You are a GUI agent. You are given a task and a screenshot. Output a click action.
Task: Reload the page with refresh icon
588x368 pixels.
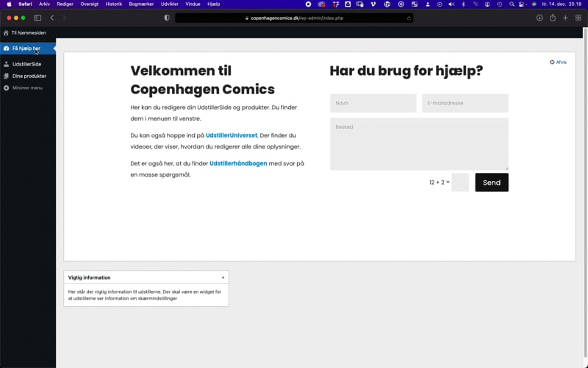(x=409, y=18)
